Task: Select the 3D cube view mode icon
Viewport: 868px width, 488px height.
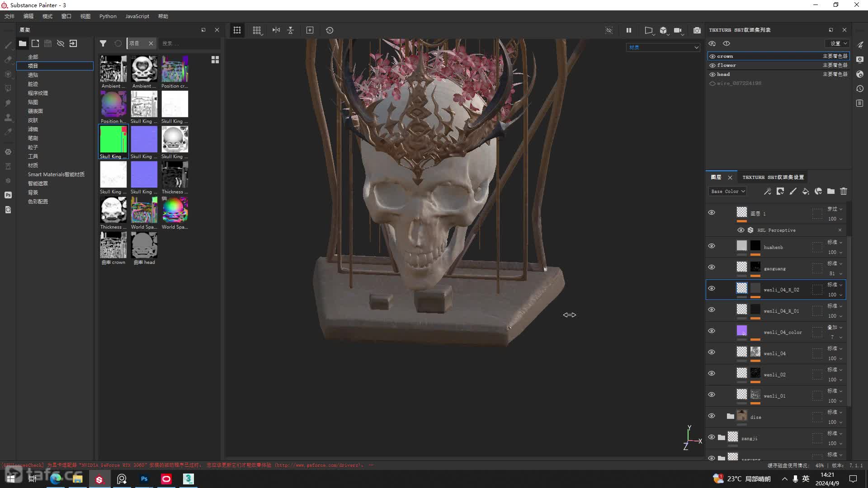Action: tap(663, 30)
